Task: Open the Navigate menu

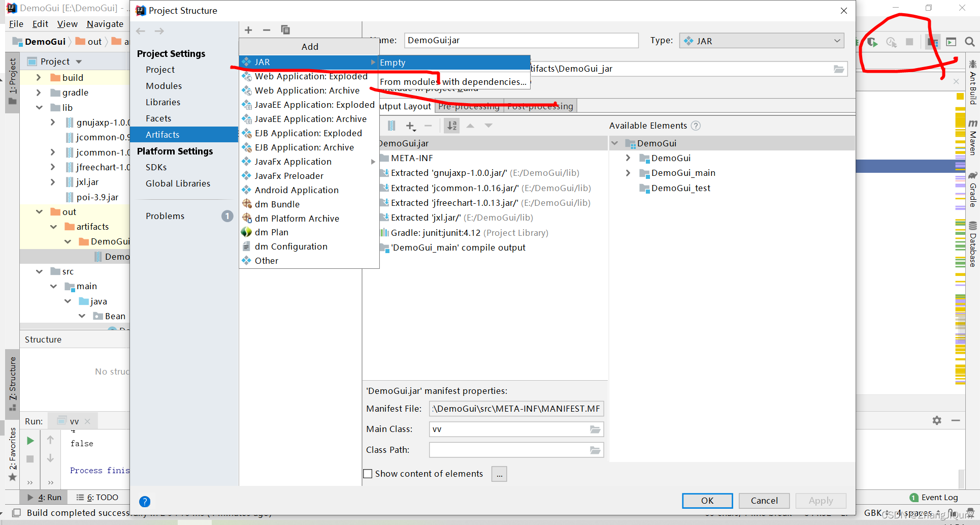Action: [x=105, y=23]
